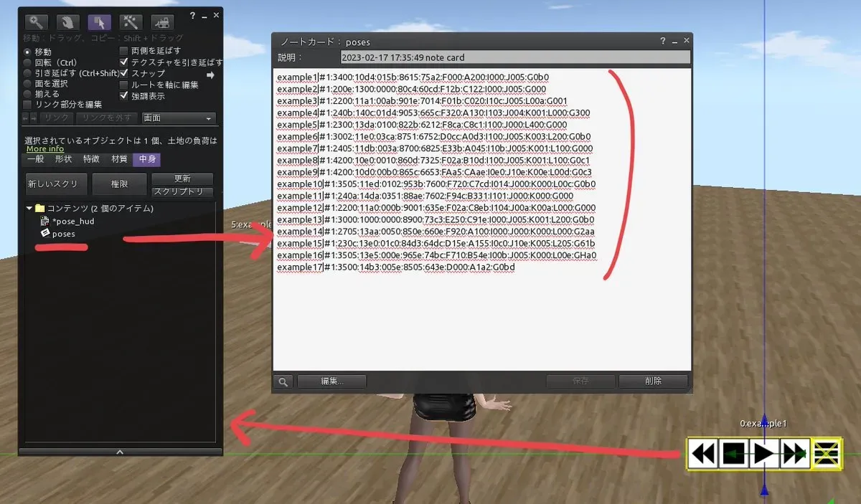This screenshot has height=504, width=861.
Task: Select the 引き延ばす (Ctrl+Shift) radio button
Action: (28, 73)
